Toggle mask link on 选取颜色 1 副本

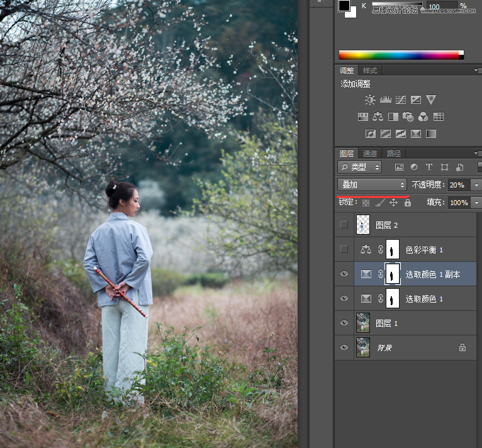(381, 274)
